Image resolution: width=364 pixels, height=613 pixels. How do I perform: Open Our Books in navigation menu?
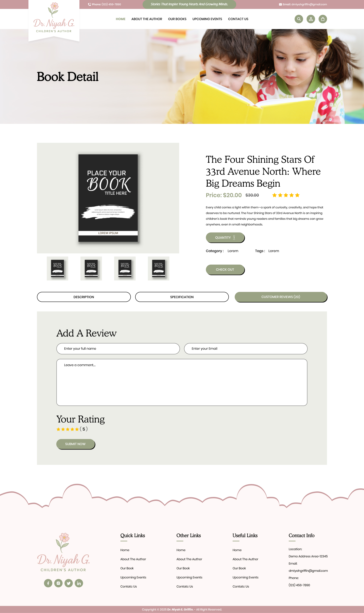177,19
